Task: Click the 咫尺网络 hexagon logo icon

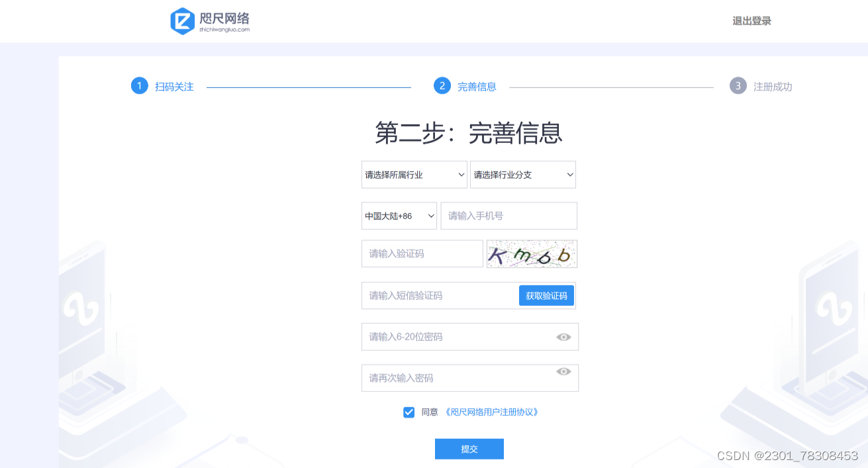Action: pos(182,21)
